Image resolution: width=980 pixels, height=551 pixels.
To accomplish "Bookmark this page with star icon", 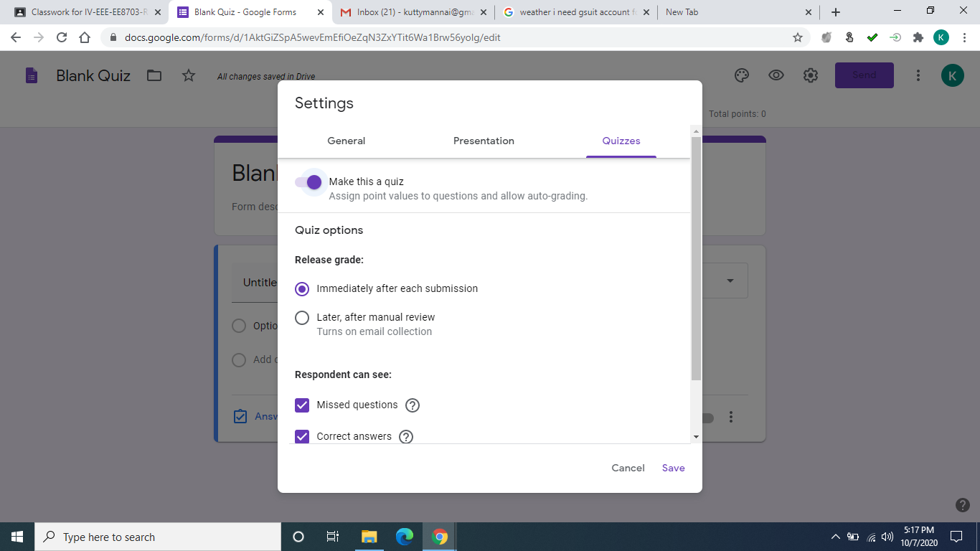I will pos(798,37).
